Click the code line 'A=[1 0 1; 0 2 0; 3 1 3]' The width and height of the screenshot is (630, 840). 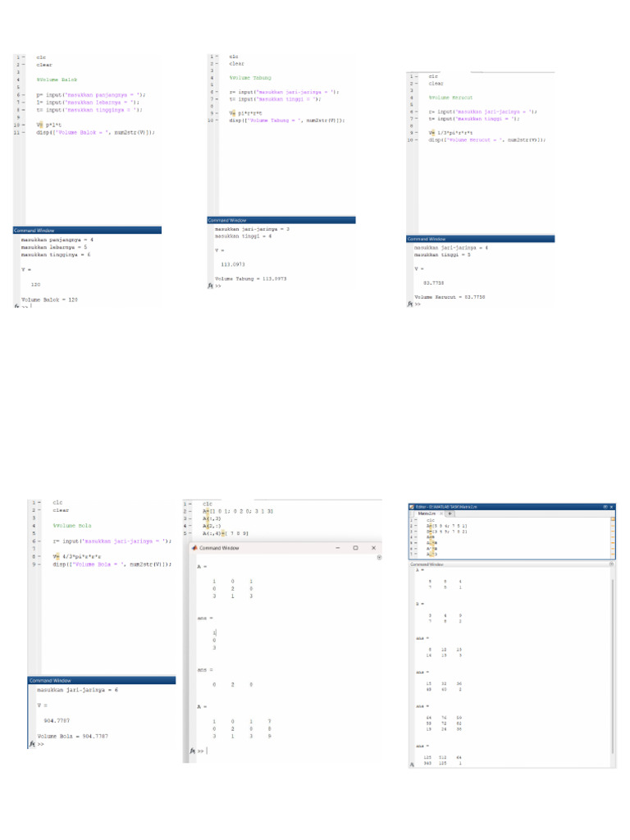(x=238, y=511)
